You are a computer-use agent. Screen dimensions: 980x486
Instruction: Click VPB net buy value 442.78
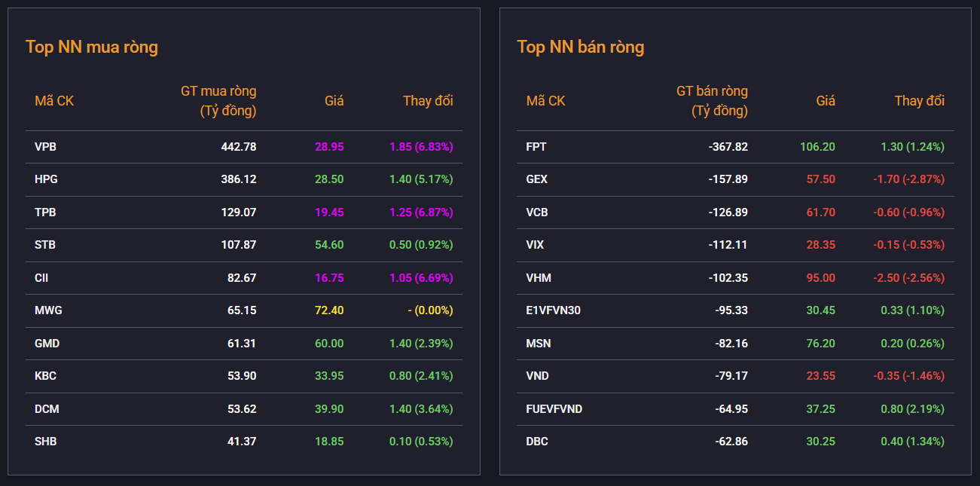[239, 147]
